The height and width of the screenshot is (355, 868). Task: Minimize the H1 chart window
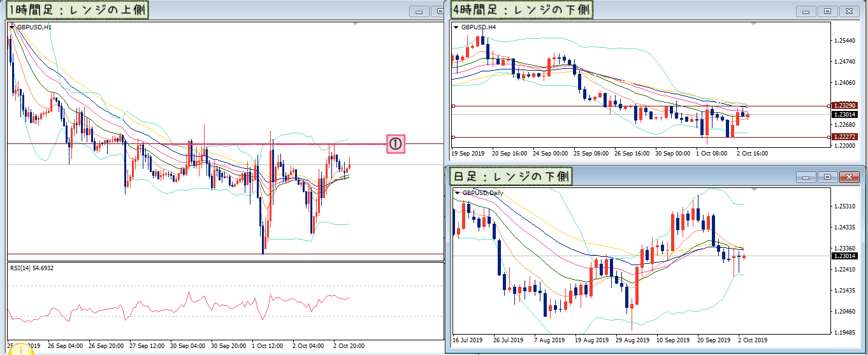[419, 11]
